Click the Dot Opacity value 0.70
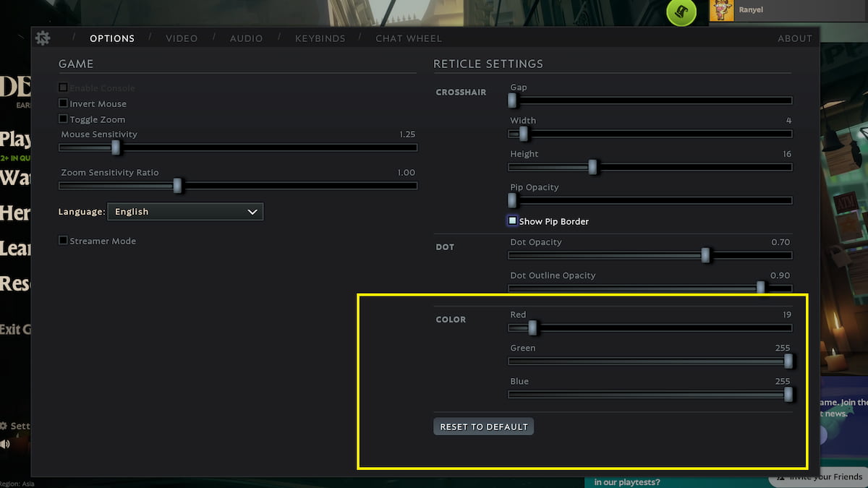Viewport: 868px width, 488px height. click(781, 242)
